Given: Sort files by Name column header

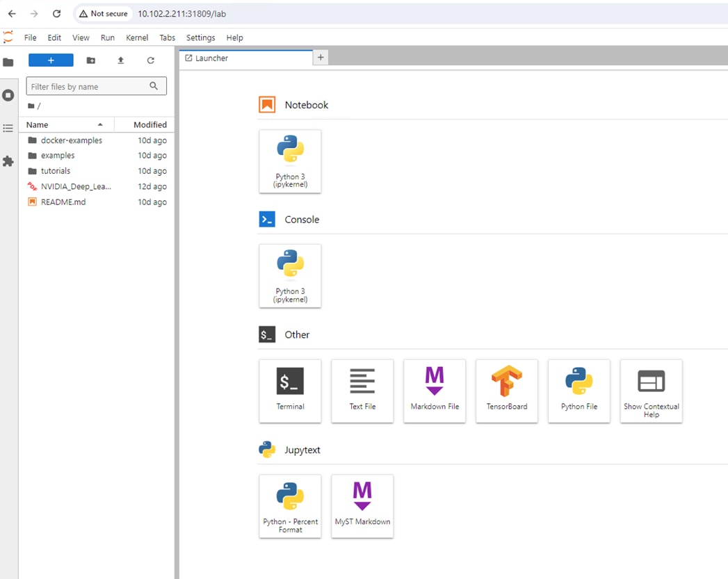Looking at the screenshot, I should pos(66,125).
